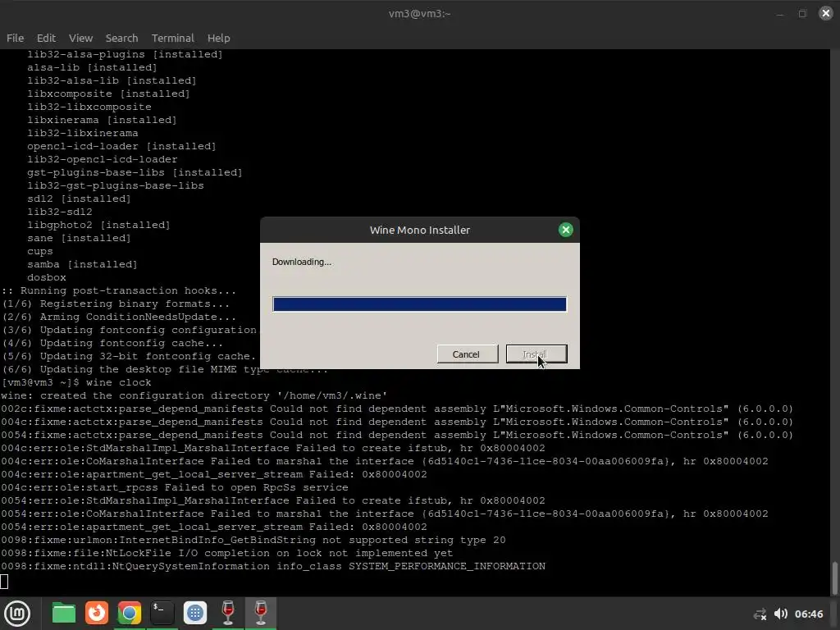Open the View menu in terminal
The image size is (840, 630).
tap(81, 38)
